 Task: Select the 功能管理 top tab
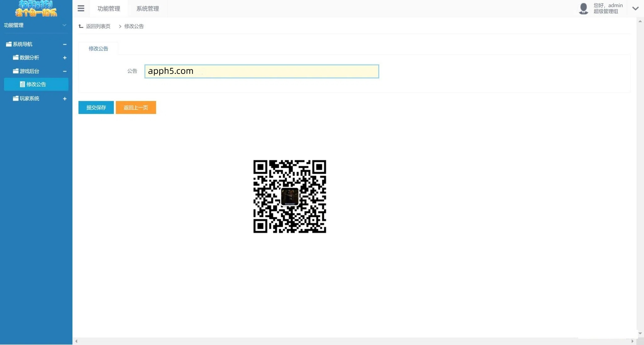coord(109,8)
